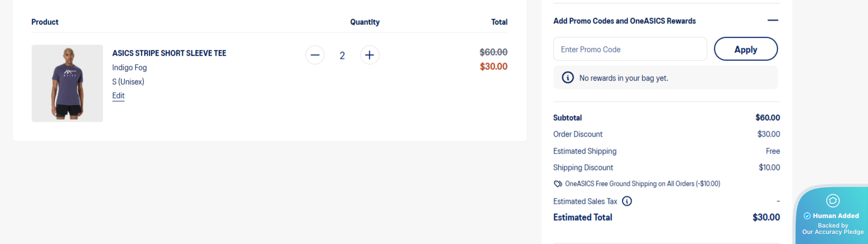
Task: Click the Human Added badge icon
Action: [833, 201]
